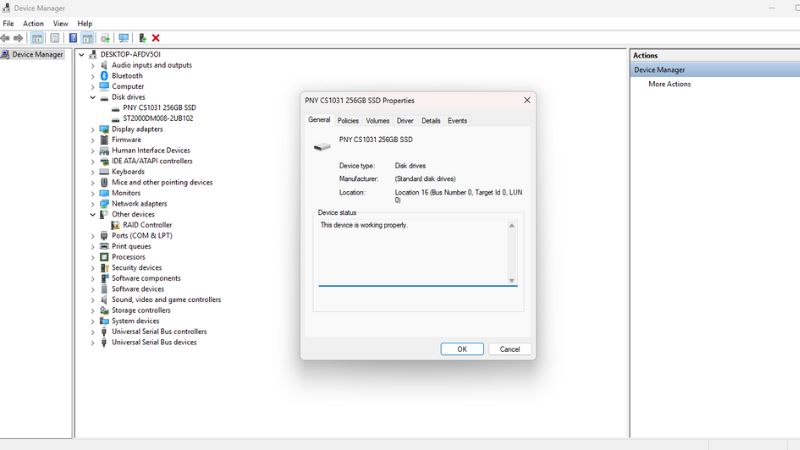Open the Properties toolbar icon
The image size is (800, 450).
click(55, 38)
